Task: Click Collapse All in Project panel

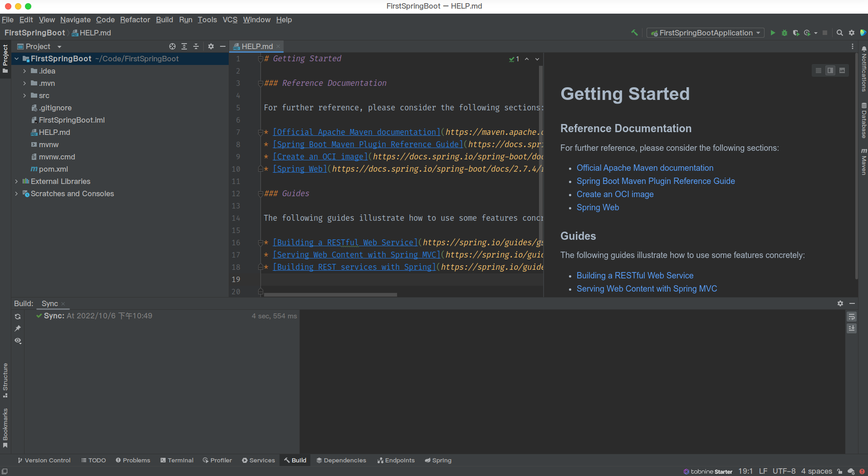Action: click(196, 46)
